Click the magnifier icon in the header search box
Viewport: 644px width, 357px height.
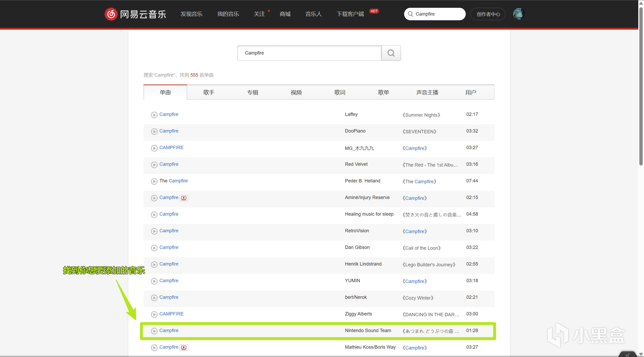410,14
